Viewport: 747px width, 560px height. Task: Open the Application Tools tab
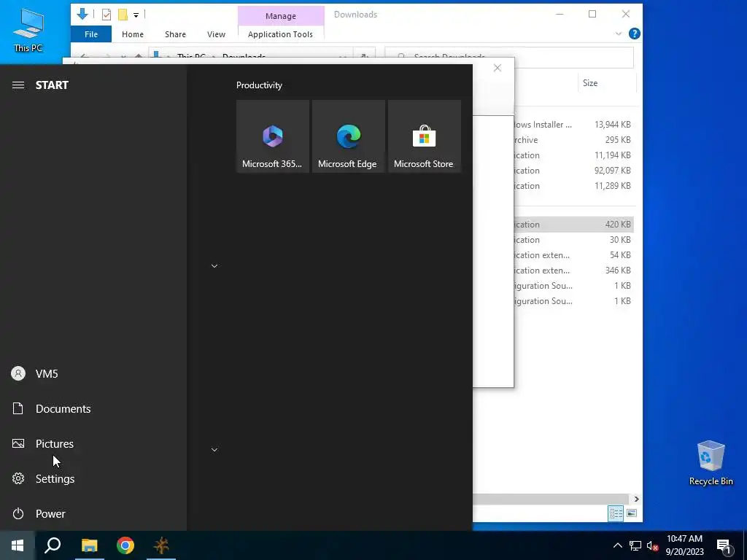pyautogui.click(x=281, y=34)
